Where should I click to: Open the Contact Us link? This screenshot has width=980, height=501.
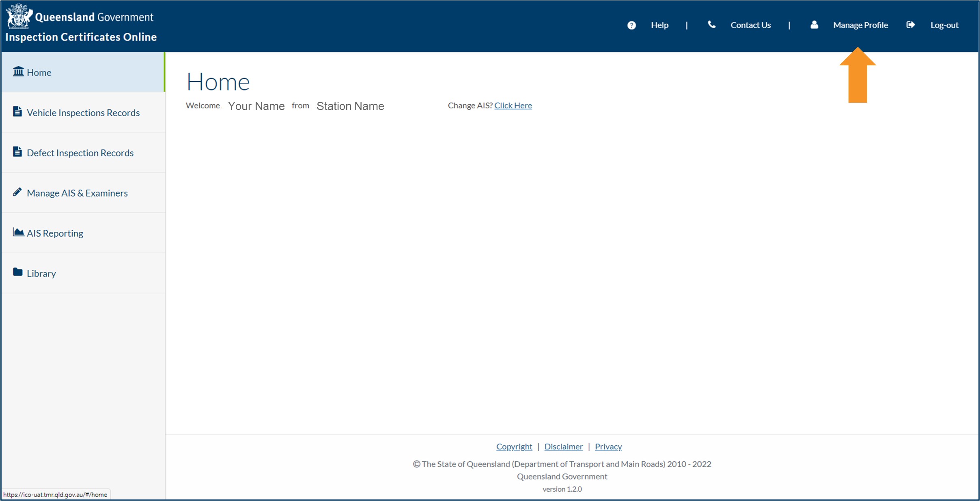pyautogui.click(x=750, y=25)
